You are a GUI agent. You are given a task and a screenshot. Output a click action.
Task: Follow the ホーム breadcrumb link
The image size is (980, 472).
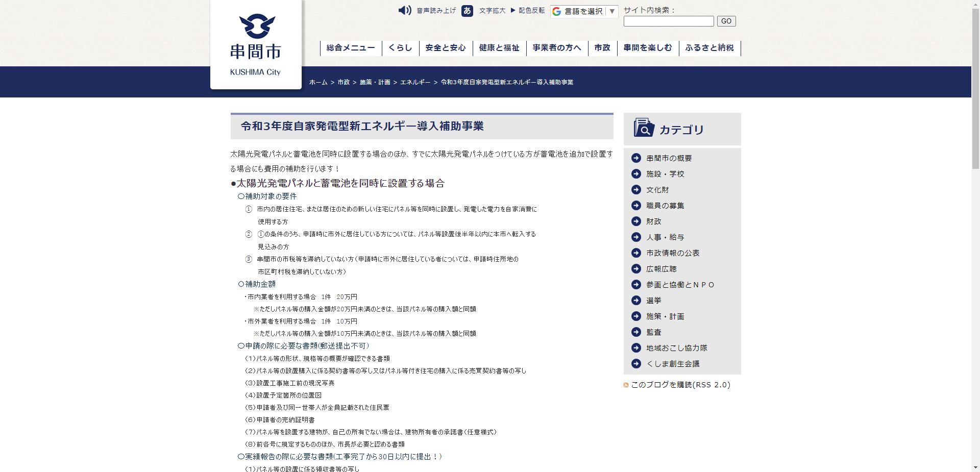[x=318, y=82]
